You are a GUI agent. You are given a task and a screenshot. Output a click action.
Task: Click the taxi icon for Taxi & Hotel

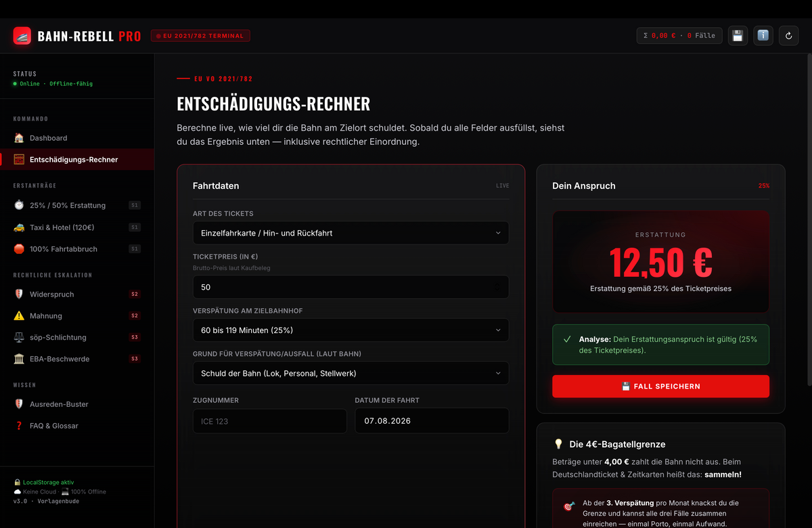(x=19, y=227)
